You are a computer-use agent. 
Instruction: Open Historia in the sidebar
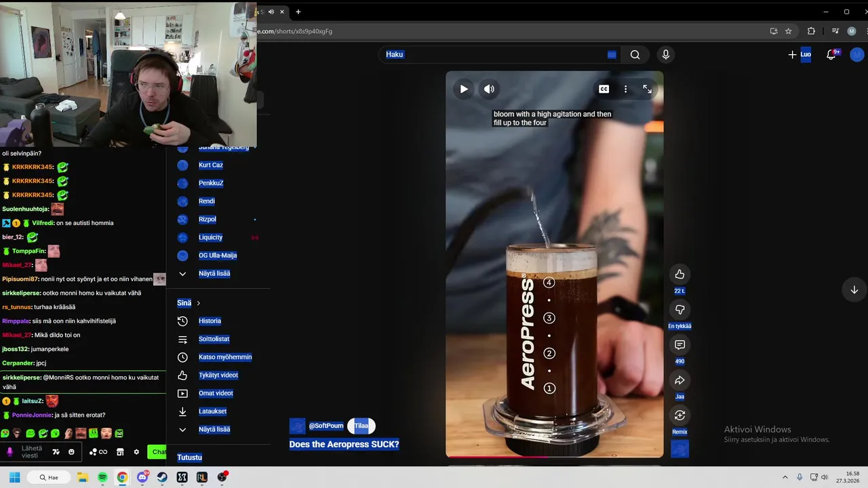point(210,321)
